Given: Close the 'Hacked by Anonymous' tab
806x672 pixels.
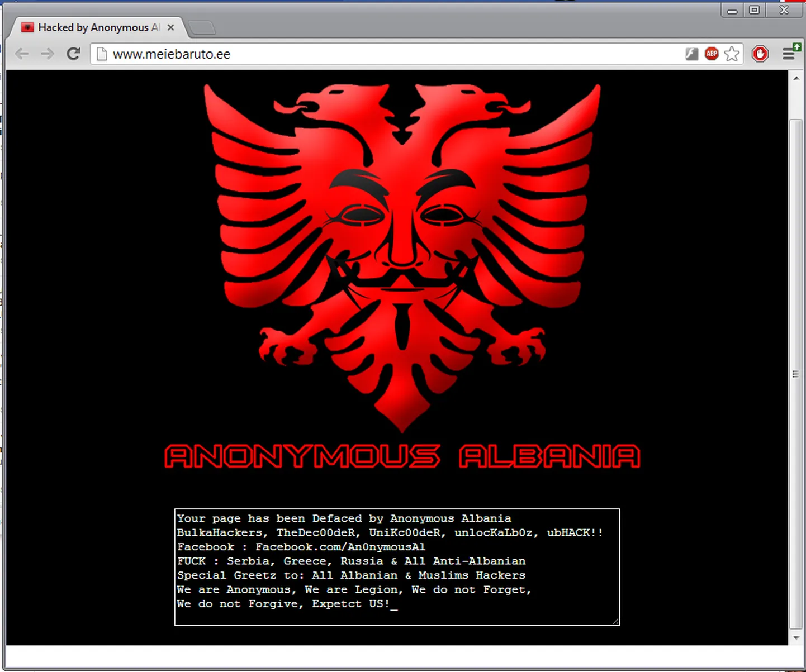Looking at the screenshot, I should pos(170,27).
